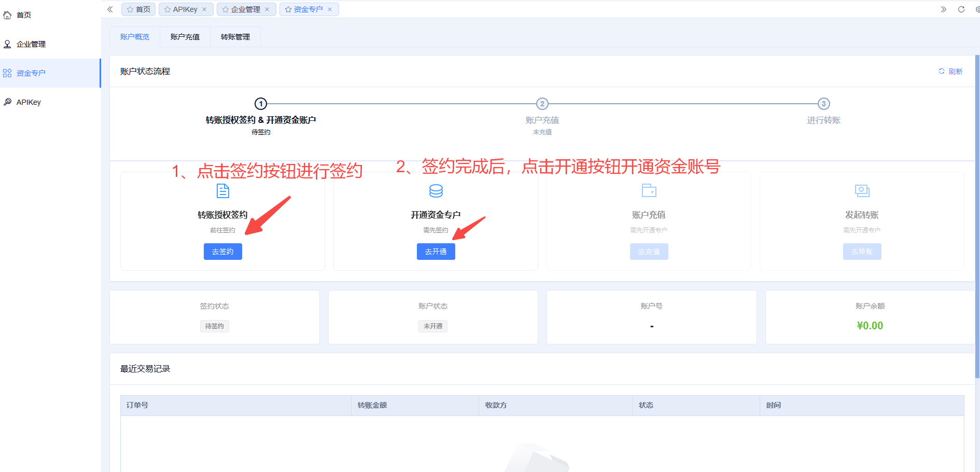Screen dimensions: 980x472
Task: Click the 首页 home icon in sidebar
Action: pos(7,15)
